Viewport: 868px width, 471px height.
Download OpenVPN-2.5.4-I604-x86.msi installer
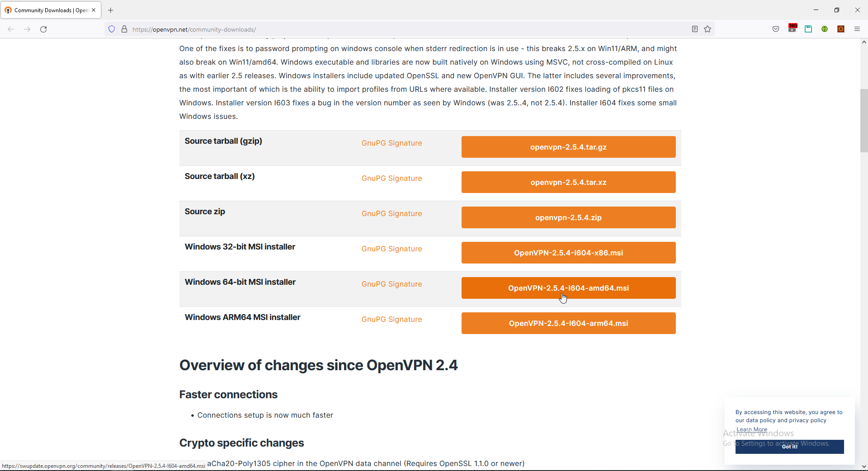568,253
